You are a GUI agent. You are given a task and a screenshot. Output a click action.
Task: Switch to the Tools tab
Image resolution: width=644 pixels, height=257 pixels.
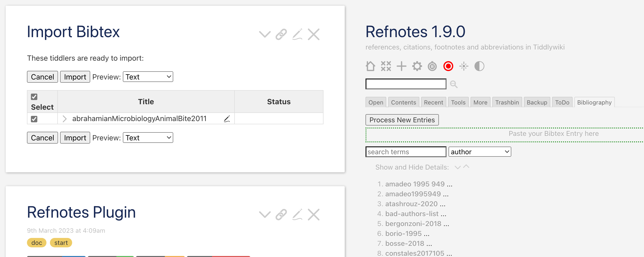[x=458, y=102]
